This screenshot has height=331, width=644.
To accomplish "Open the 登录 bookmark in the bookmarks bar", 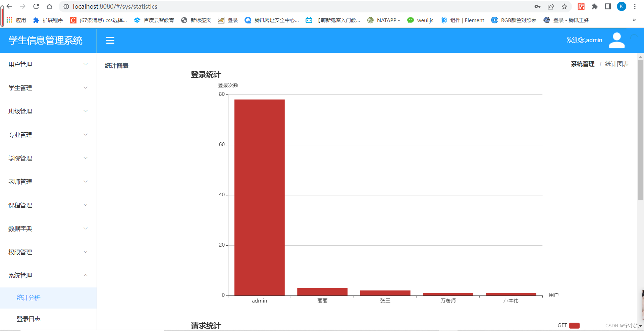I will click(x=228, y=20).
